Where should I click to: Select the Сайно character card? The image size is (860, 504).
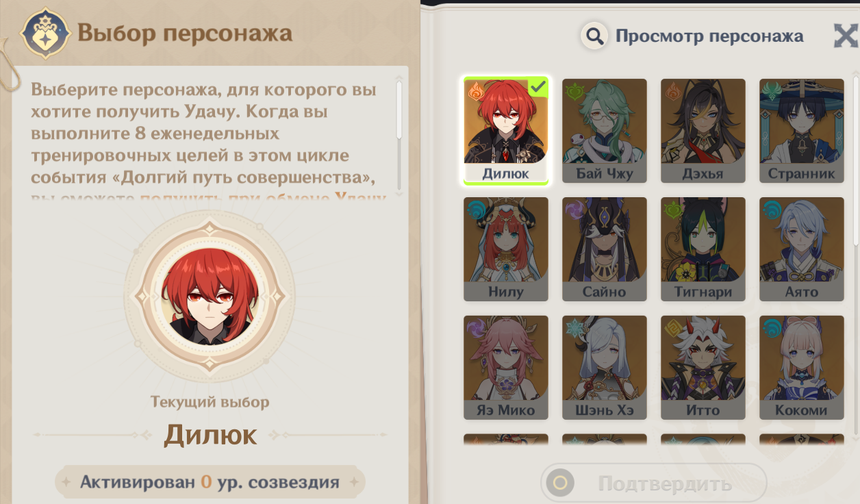pos(605,249)
